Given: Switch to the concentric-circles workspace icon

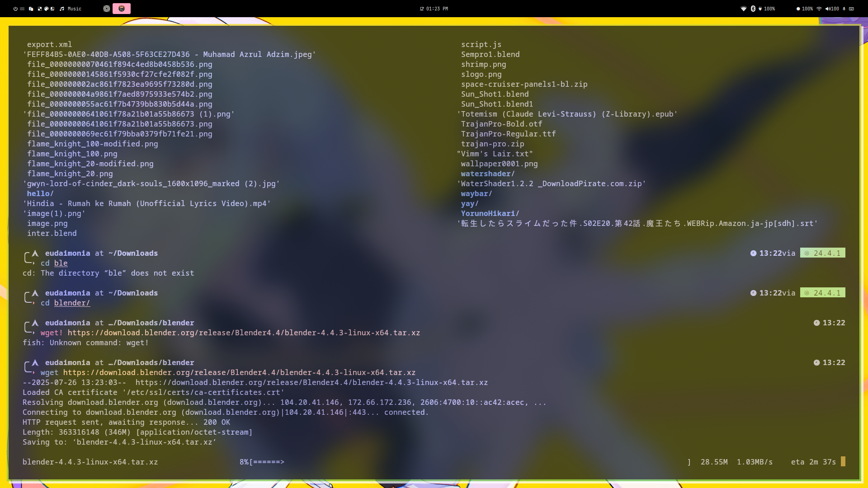Looking at the screenshot, I should click(x=107, y=9).
